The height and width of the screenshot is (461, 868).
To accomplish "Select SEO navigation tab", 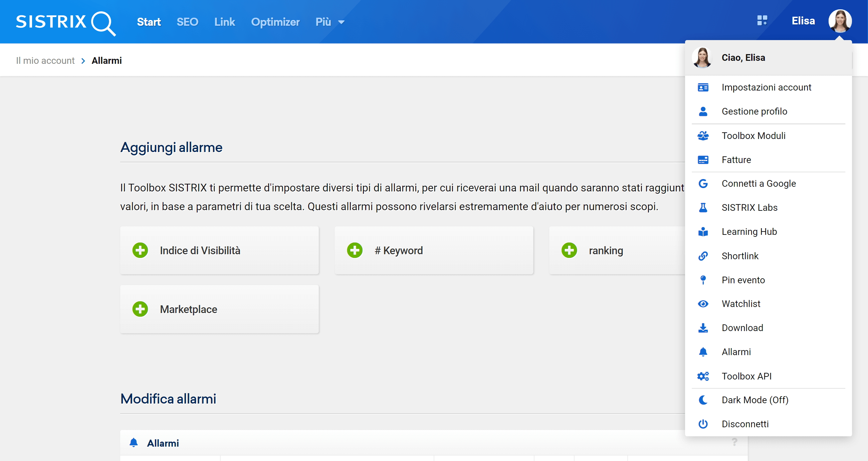I will [x=188, y=22].
